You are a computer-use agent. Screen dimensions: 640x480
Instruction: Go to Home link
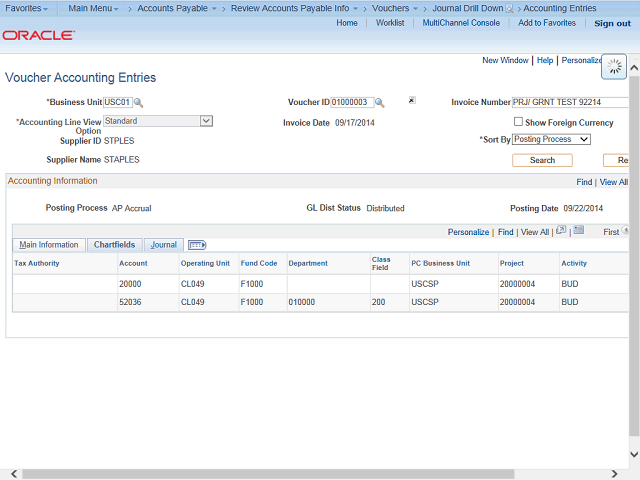click(x=347, y=23)
